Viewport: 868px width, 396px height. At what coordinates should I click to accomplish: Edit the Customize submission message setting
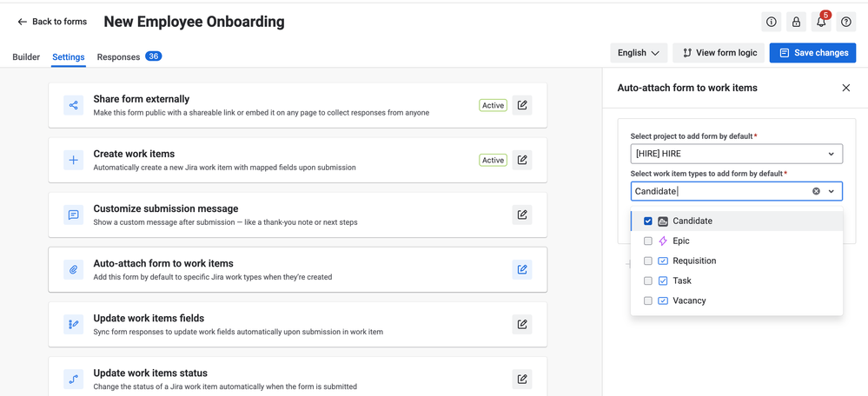point(522,214)
